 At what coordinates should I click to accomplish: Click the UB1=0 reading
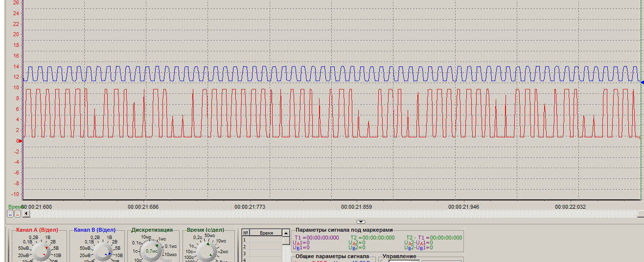(301, 248)
